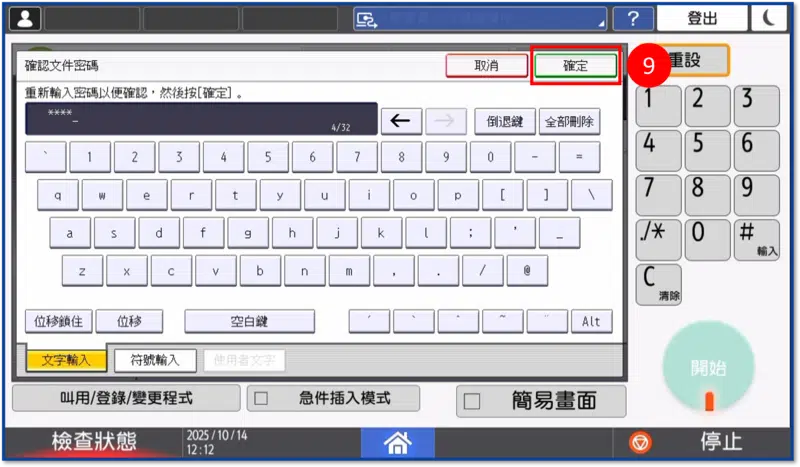Click the 空白鍵 space bar

point(249,321)
